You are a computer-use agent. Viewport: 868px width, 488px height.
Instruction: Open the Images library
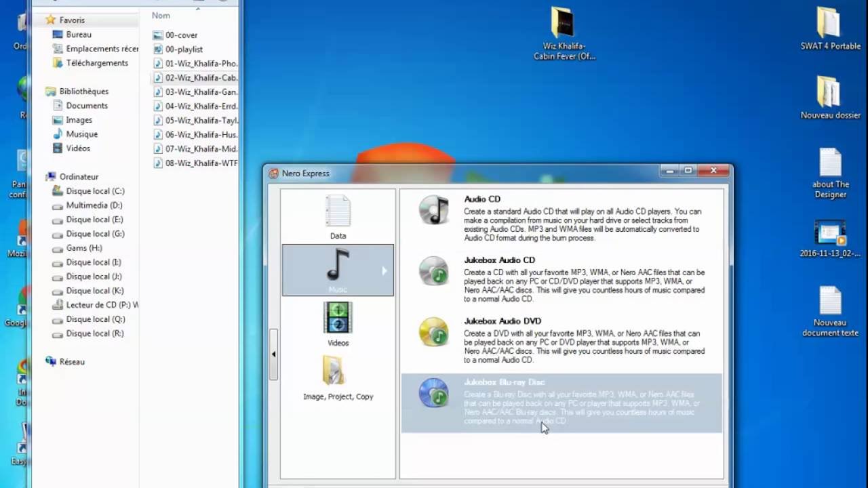[x=73, y=120]
